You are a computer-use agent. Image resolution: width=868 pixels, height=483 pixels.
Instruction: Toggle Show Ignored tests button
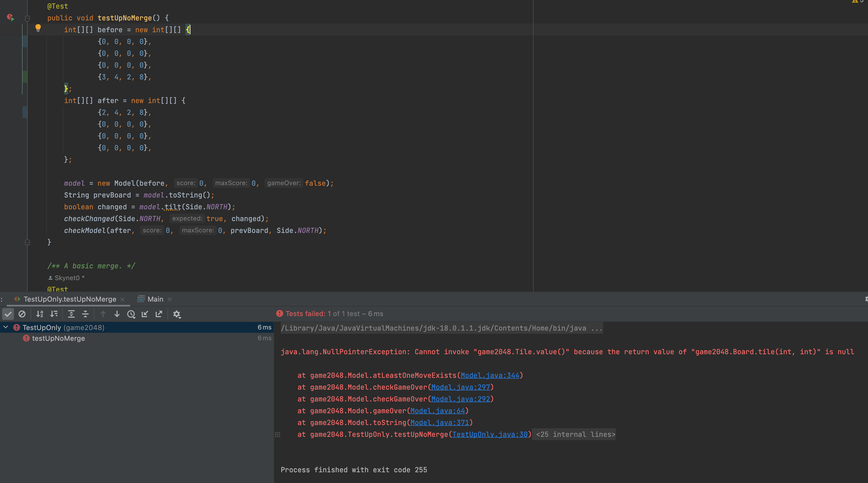22,314
